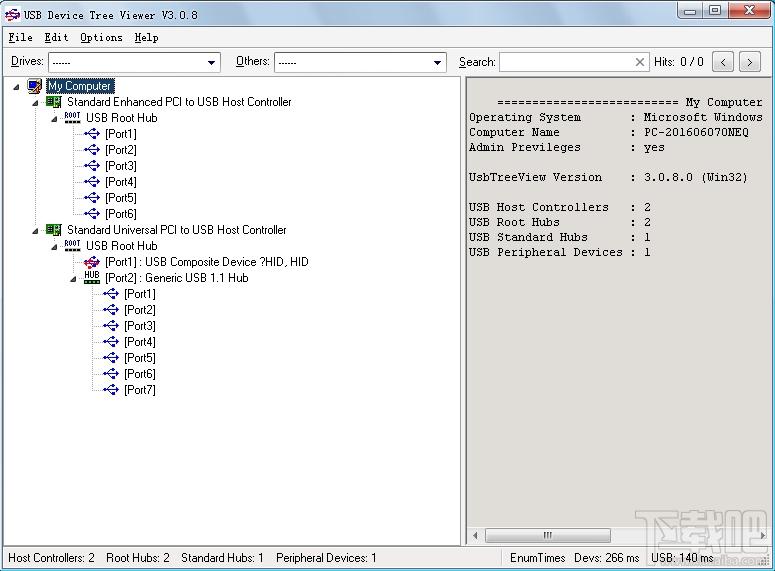The width and height of the screenshot is (775, 571).
Task: Go to next search hit
Action: pyautogui.click(x=750, y=62)
